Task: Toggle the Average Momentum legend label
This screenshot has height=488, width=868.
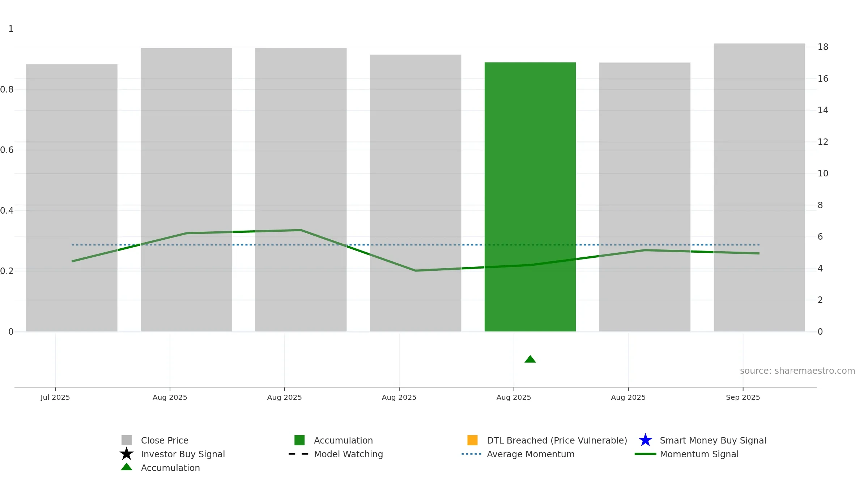Action: coord(531,454)
